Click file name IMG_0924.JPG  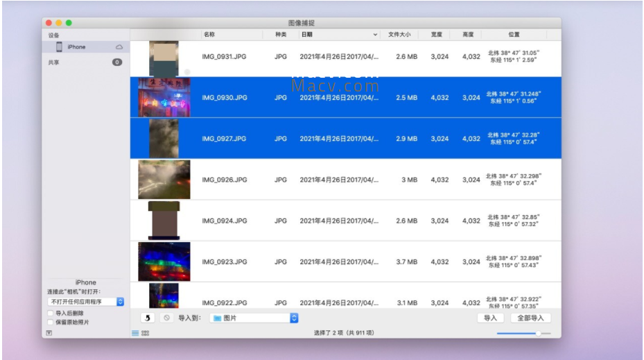tap(224, 221)
